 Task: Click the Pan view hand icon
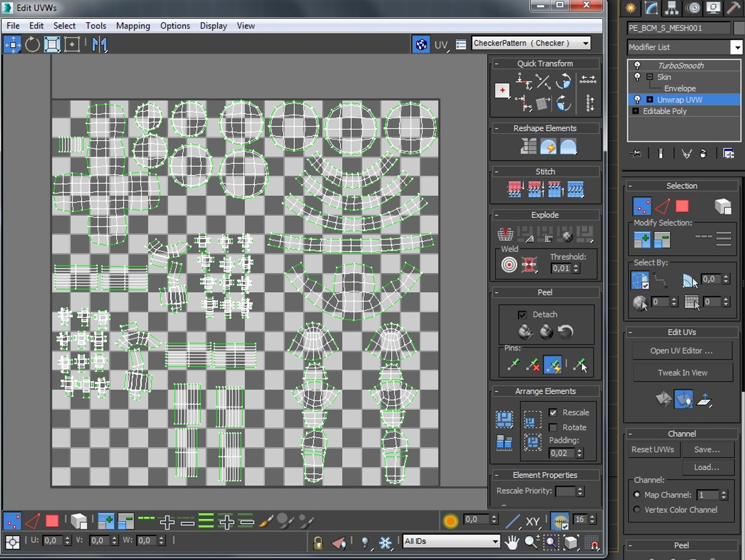(512, 542)
